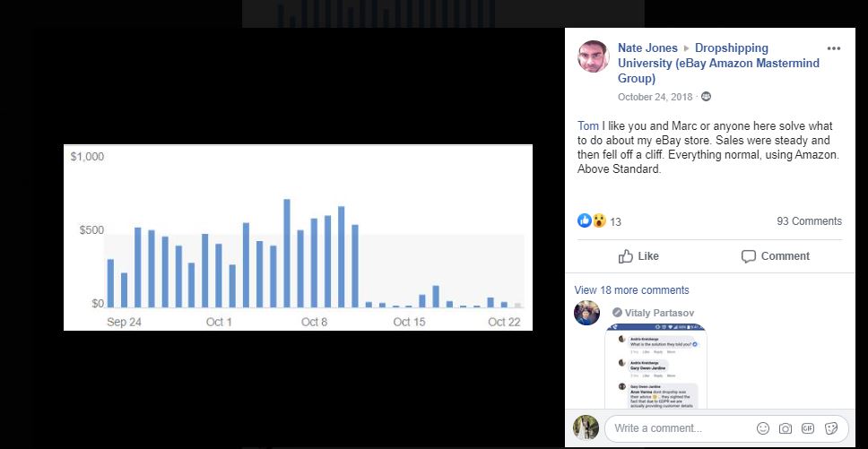Screen dimensions: 868x449
Task: Click the blue Like reaction icon
Action: click(584, 220)
